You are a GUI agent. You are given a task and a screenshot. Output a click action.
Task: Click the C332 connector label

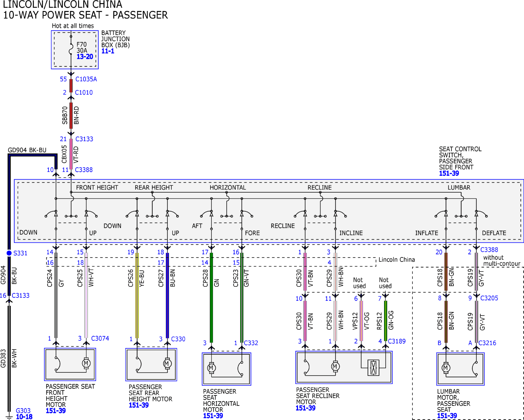point(251,343)
